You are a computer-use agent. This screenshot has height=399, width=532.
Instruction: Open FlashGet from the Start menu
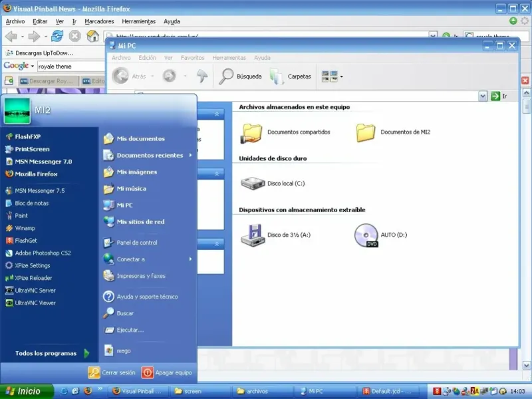pos(21,241)
